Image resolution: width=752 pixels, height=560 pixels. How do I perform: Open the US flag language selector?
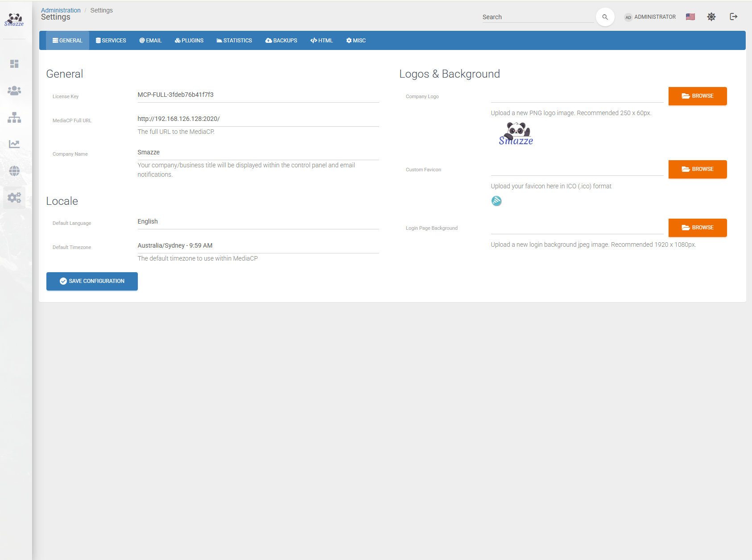pos(690,17)
